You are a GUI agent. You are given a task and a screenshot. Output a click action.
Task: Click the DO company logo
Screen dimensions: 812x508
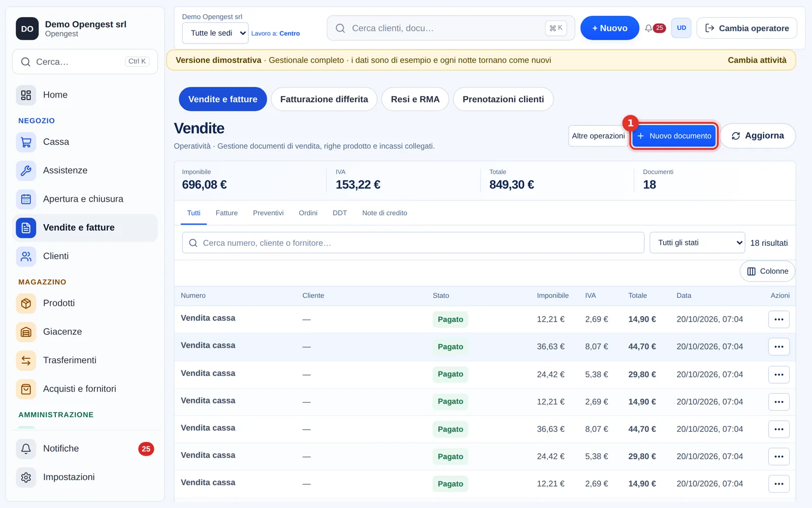point(27,28)
